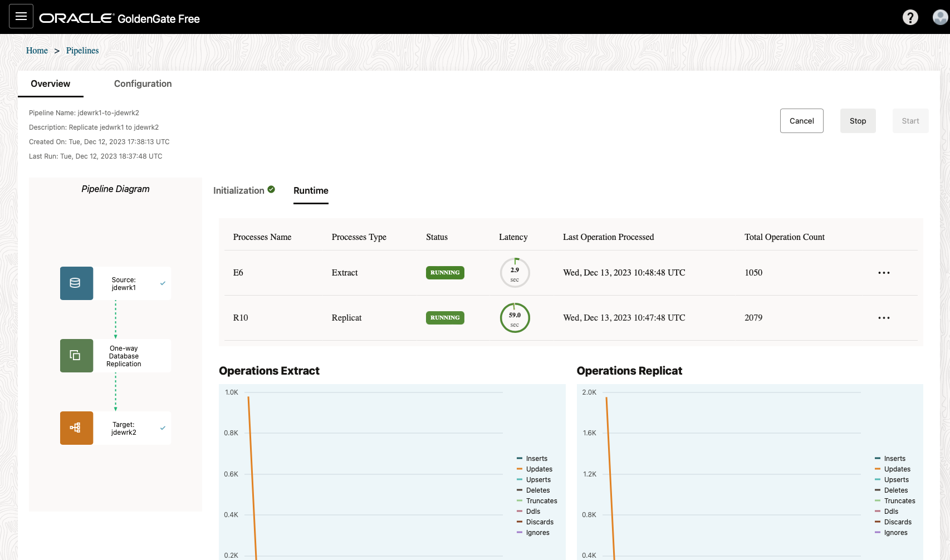Click the checkmark next to Target jdewrk2
Image resolution: width=950 pixels, height=560 pixels.
163,428
